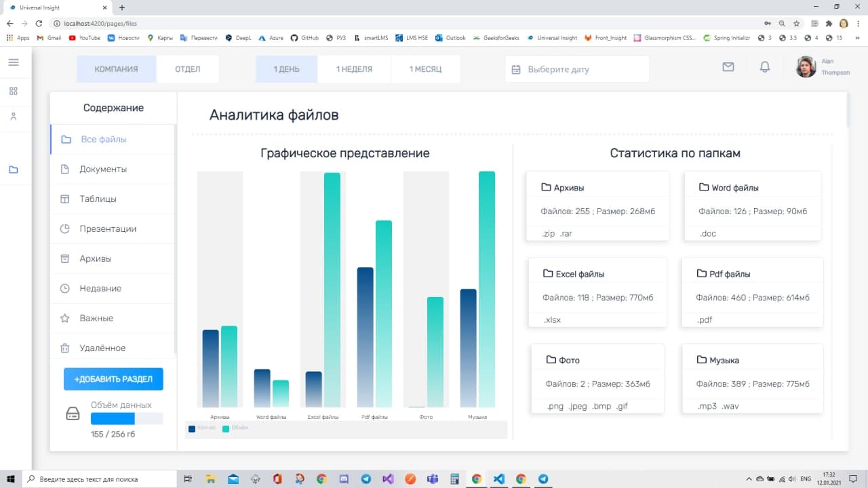This screenshot has width=868, height=488.
Task: Click +ДОБАВИТЬ РАЗДЕЛ button
Action: (x=113, y=379)
